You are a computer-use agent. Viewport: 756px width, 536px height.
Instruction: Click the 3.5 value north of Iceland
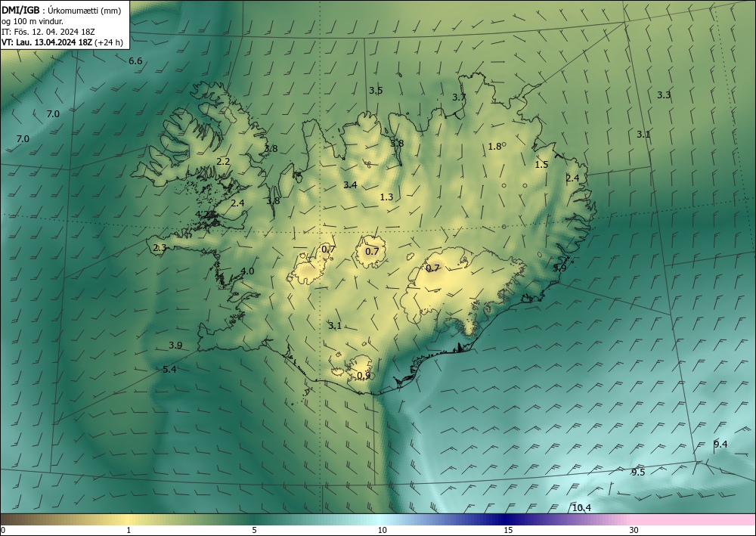pyautogui.click(x=376, y=90)
